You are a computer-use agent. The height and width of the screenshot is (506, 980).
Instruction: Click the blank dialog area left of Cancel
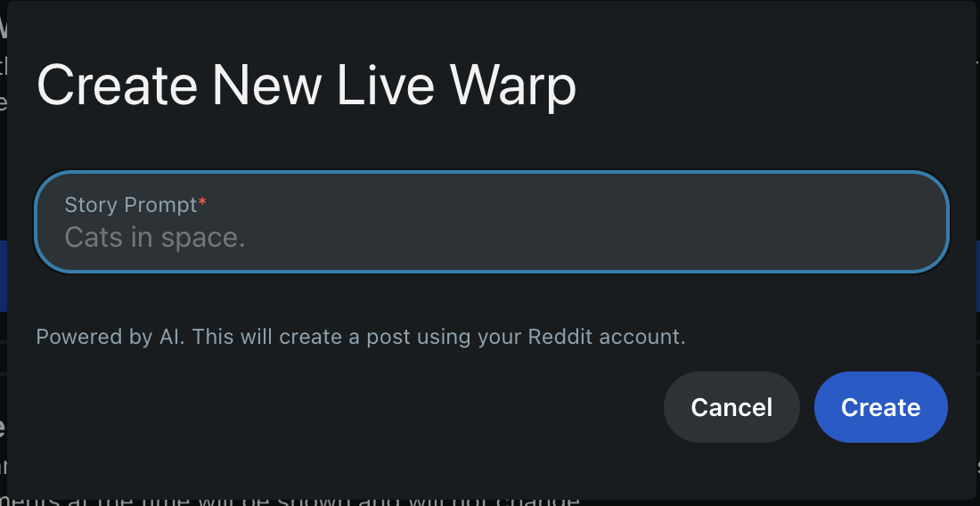click(344, 407)
